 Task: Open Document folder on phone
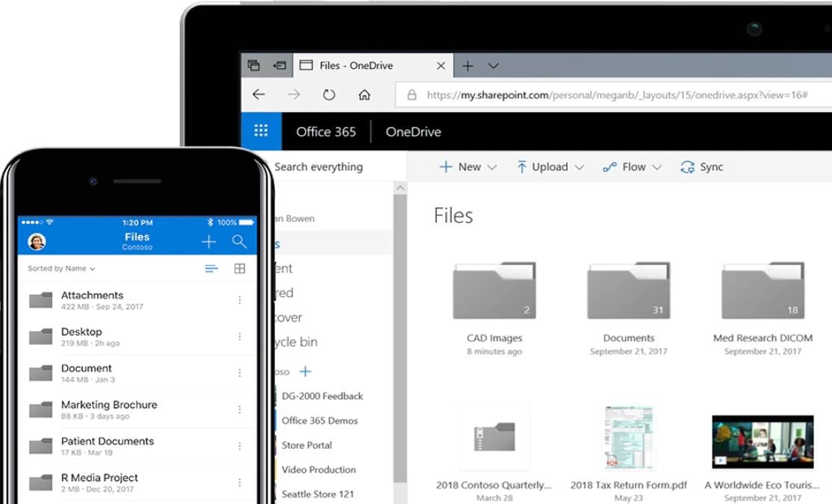click(137, 373)
